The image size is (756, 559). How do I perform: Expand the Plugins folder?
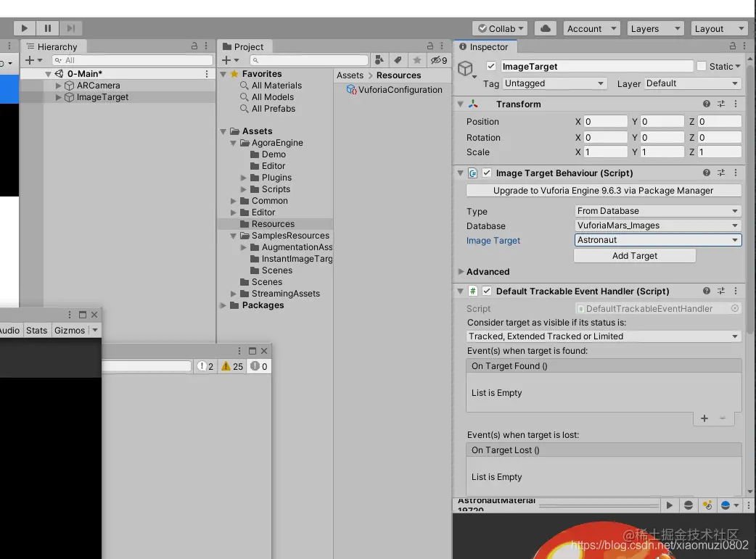[244, 178]
